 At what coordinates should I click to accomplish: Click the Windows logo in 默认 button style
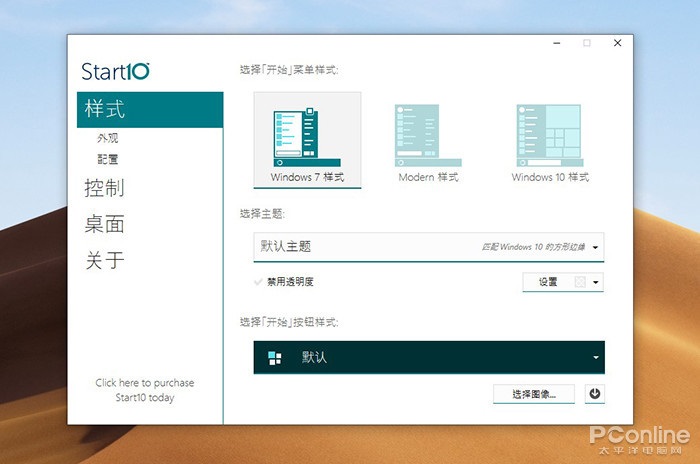(x=275, y=357)
